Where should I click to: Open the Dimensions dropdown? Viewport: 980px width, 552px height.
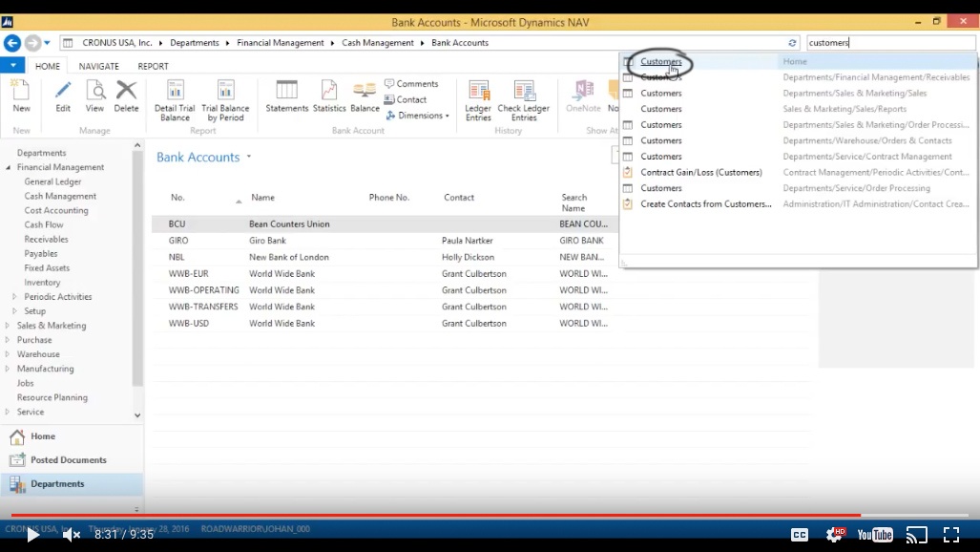(418, 116)
